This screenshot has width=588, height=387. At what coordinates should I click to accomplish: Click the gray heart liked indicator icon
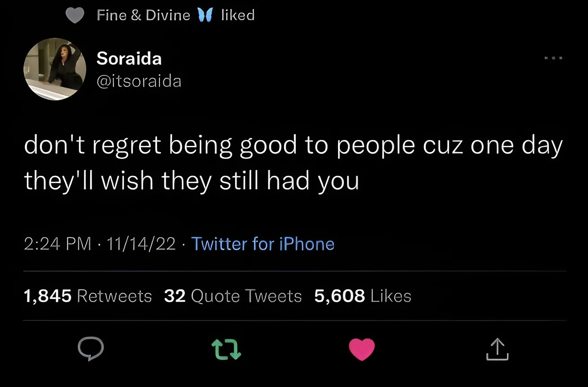[75, 16]
